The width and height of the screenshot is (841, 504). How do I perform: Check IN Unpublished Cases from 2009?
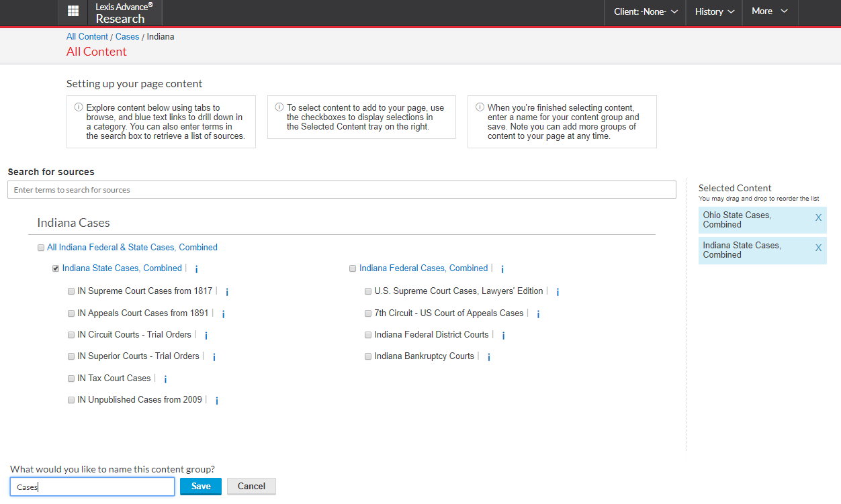point(71,400)
